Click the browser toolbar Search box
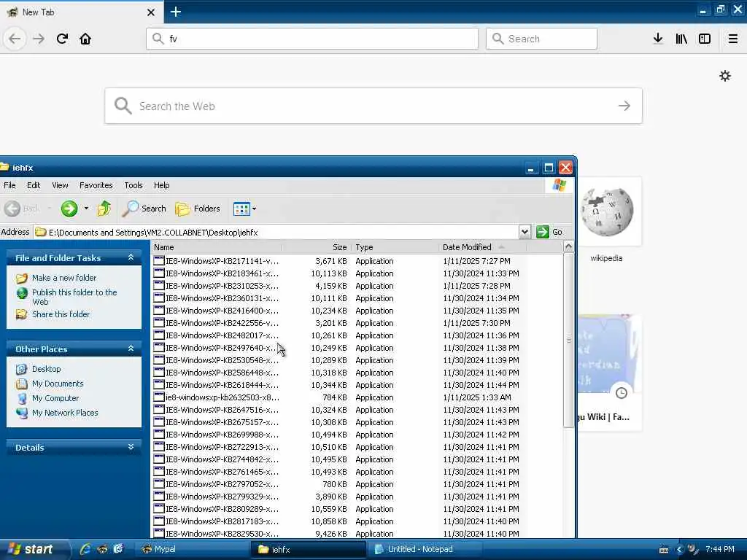 click(541, 39)
